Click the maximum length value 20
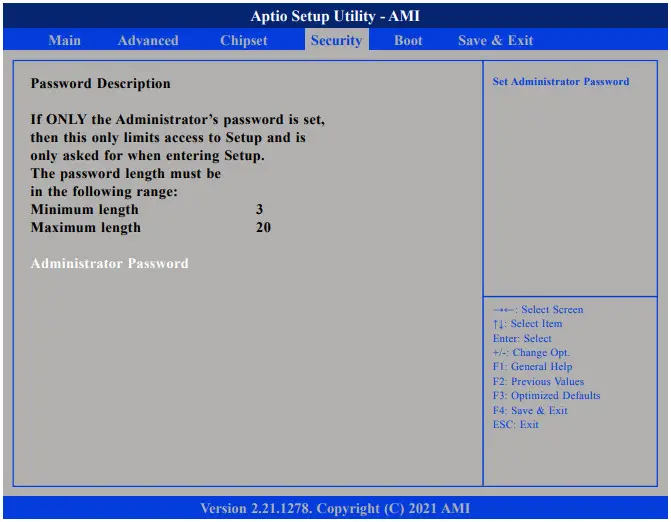Viewport: 671px width, 522px height. click(264, 227)
